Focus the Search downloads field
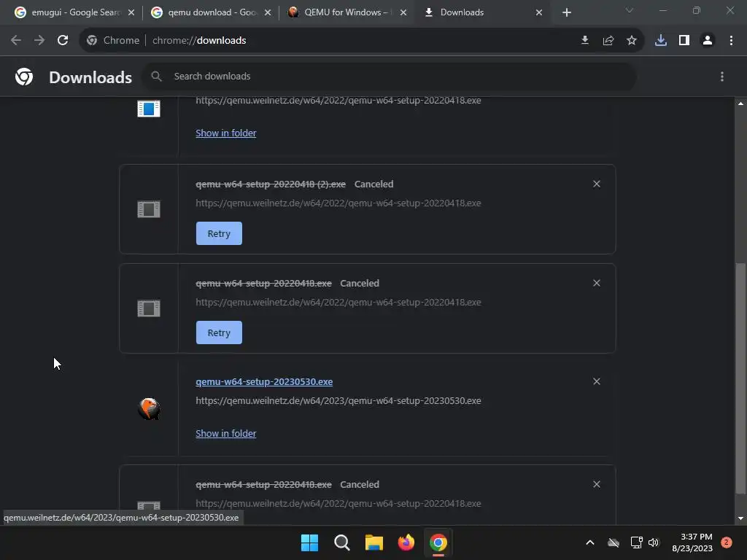Image resolution: width=747 pixels, height=560 pixels. tap(389, 76)
